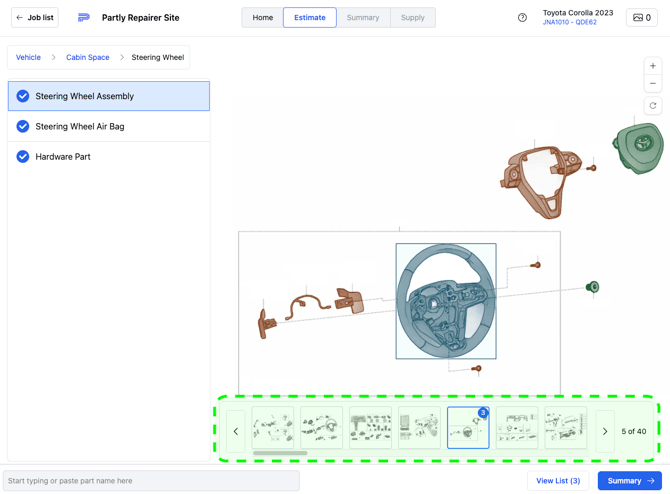This screenshot has width=670, height=494.
Task: Go to previous diagram thumbnails
Action: pos(236,431)
